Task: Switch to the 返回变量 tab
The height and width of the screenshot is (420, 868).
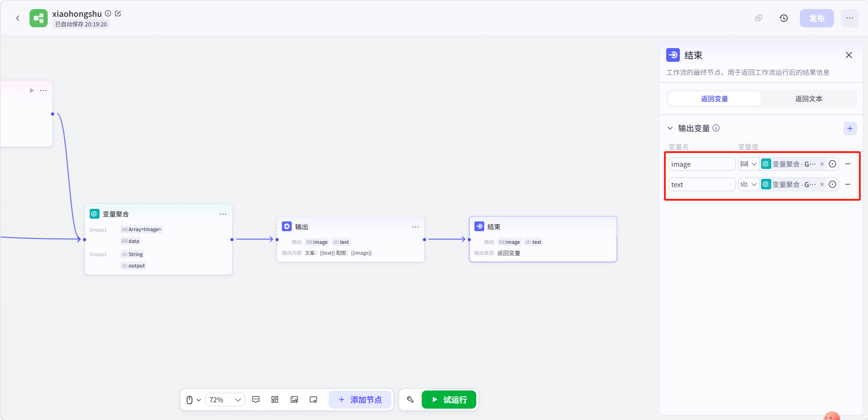Action: (714, 99)
